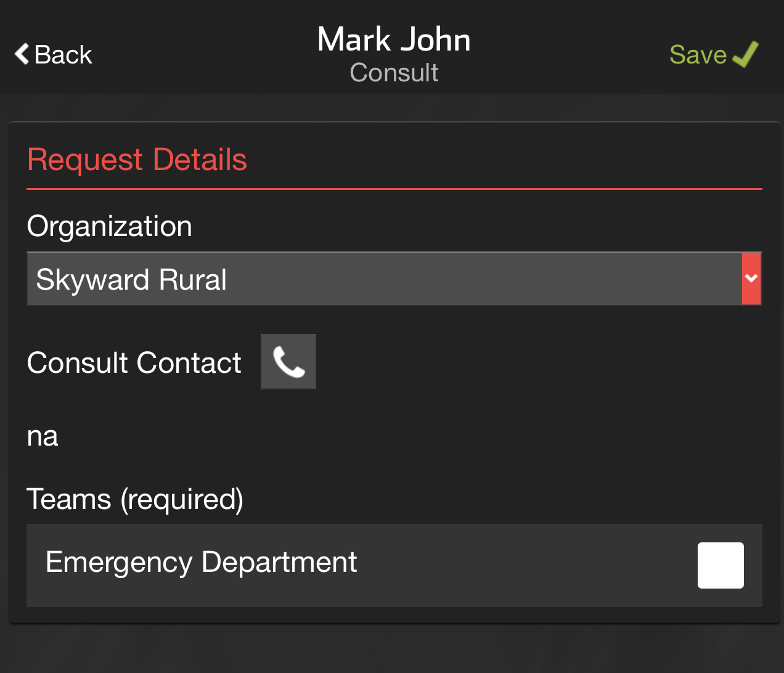
Task: Click the Mark John title
Action: tap(394, 39)
